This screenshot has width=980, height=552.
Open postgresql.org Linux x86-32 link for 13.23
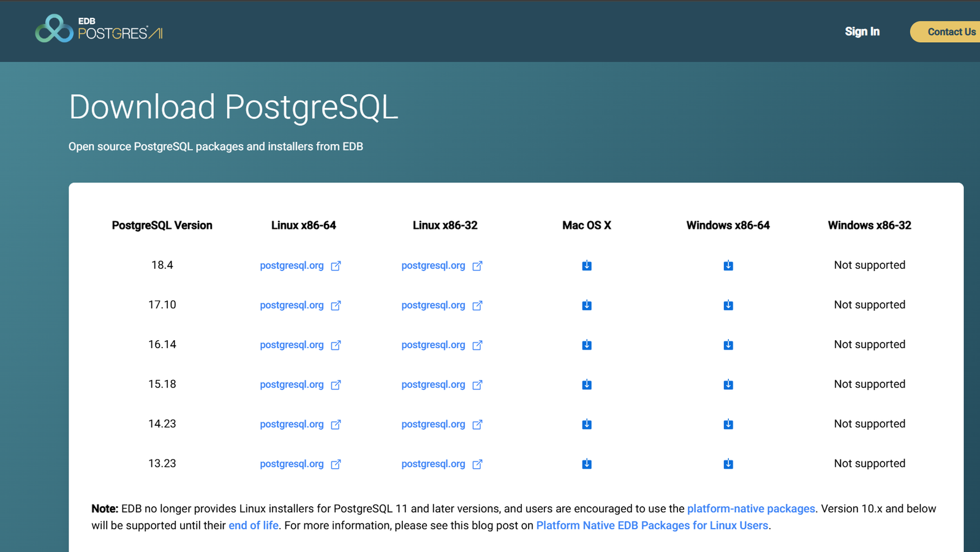tap(442, 464)
